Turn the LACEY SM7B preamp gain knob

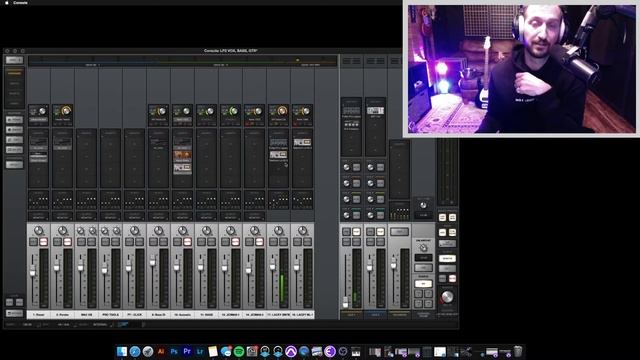point(282,111)
